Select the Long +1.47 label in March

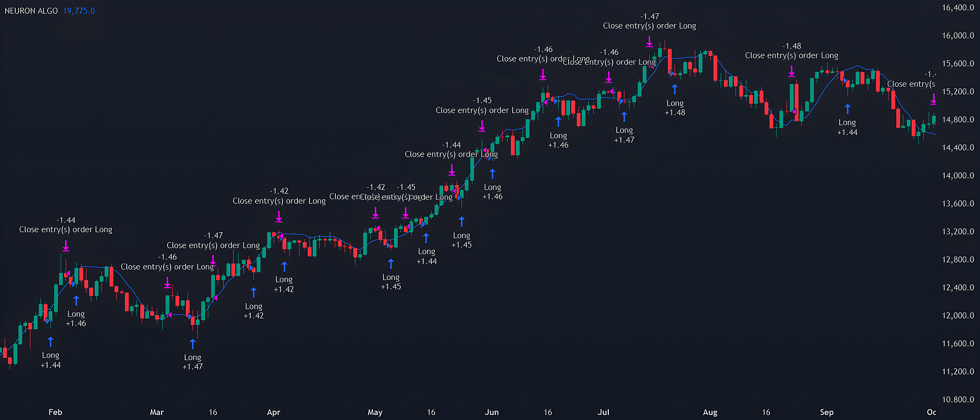click(192, 362)
